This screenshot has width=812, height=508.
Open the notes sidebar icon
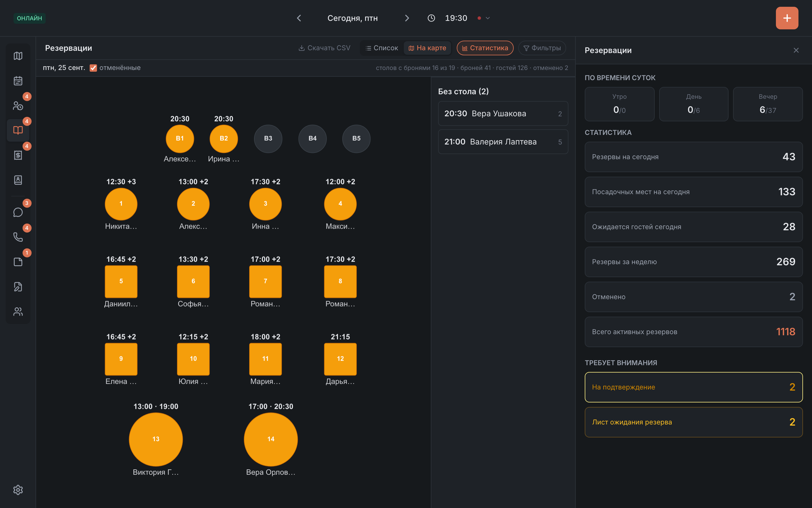click(x=18, y=262)
